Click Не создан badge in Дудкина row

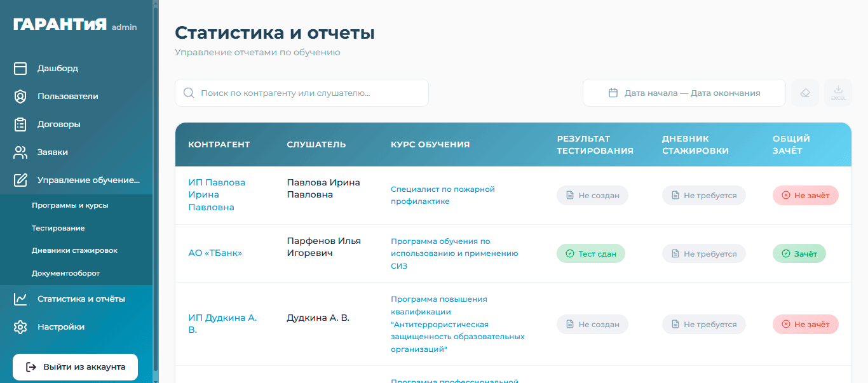coord(592,324)
